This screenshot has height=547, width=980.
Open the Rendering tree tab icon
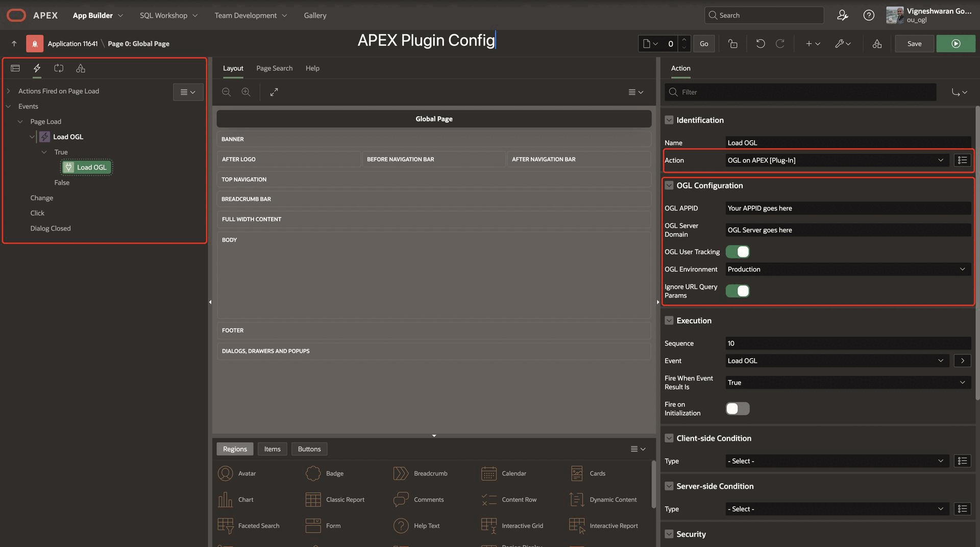point(15,68)
